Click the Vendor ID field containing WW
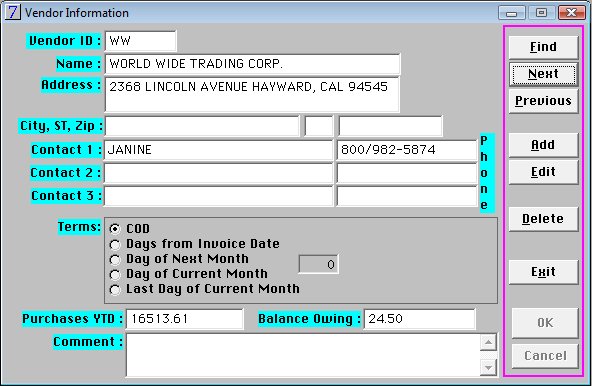Image resolution: width=592 pixels, height=386 pixels. pos(140,41)
